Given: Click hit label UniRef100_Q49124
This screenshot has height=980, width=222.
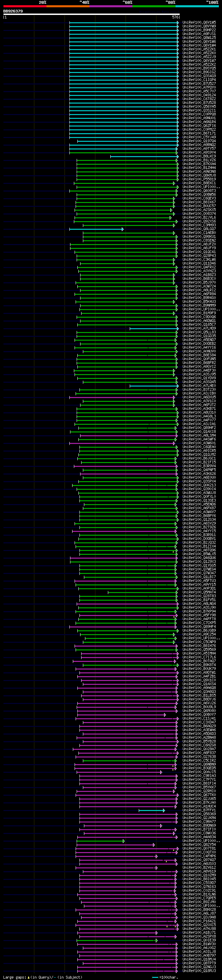Looking at the screenshot, I should point(199,95).
